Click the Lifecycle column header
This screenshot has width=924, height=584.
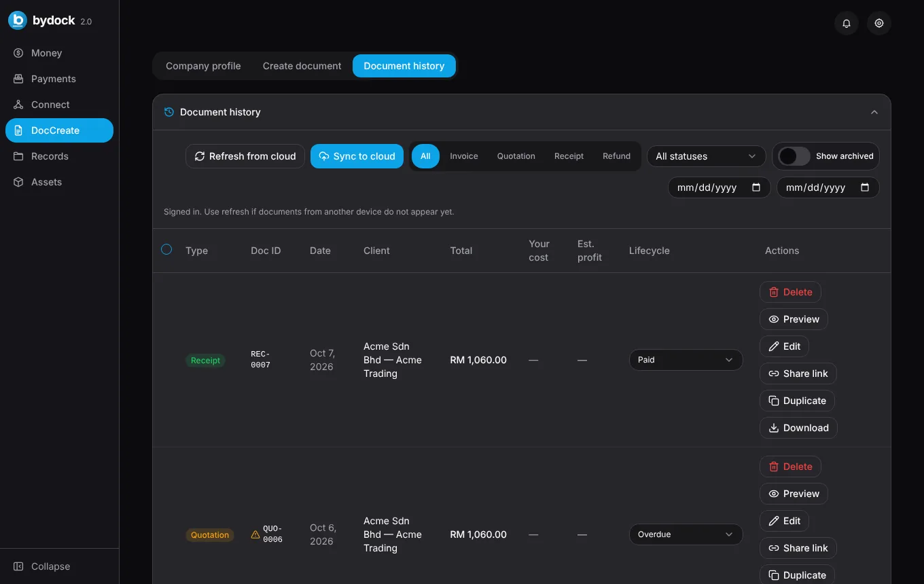click(649, 251)
